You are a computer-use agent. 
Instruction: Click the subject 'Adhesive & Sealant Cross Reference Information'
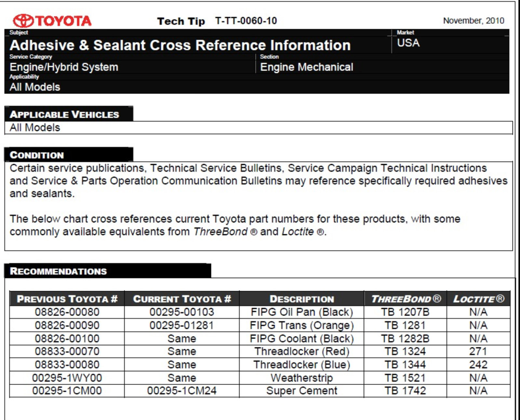pos(180,45)
